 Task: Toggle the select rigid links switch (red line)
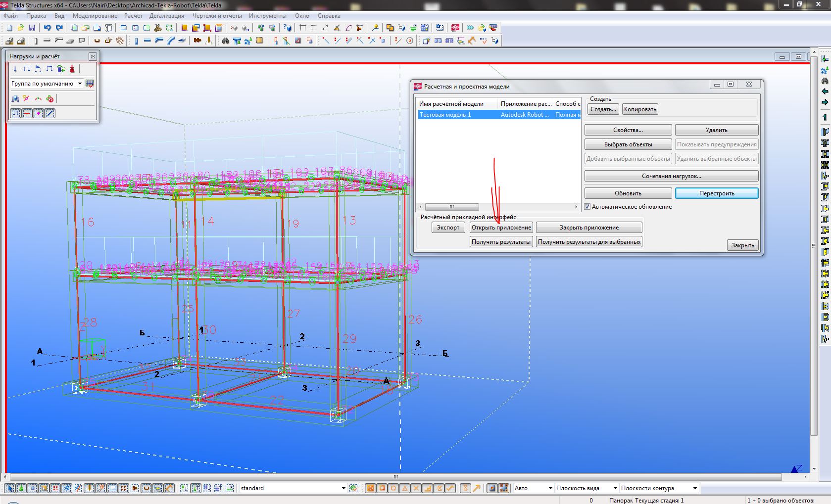27,113
